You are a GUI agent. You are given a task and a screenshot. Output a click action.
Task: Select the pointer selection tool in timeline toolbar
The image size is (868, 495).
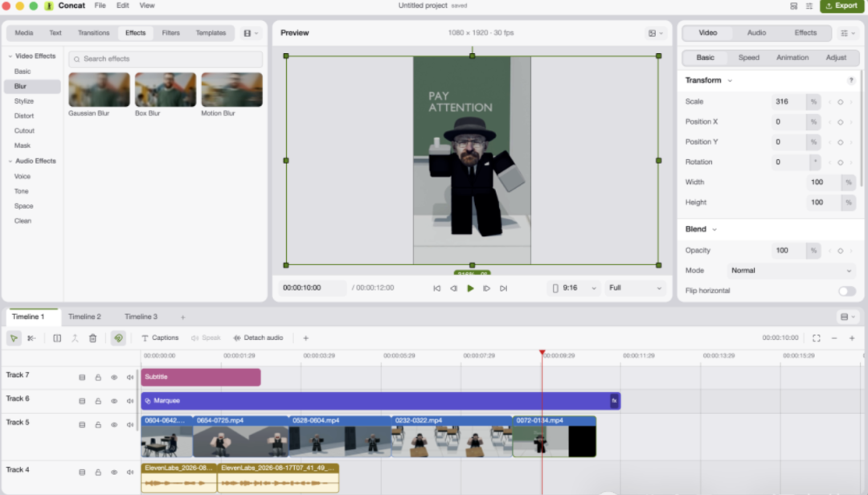[x=14, y=337]
